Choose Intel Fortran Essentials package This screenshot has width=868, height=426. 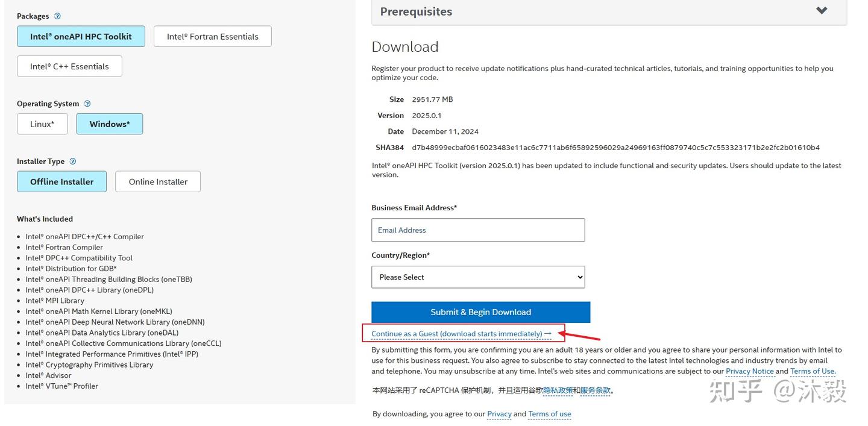[x=212, y=37]
